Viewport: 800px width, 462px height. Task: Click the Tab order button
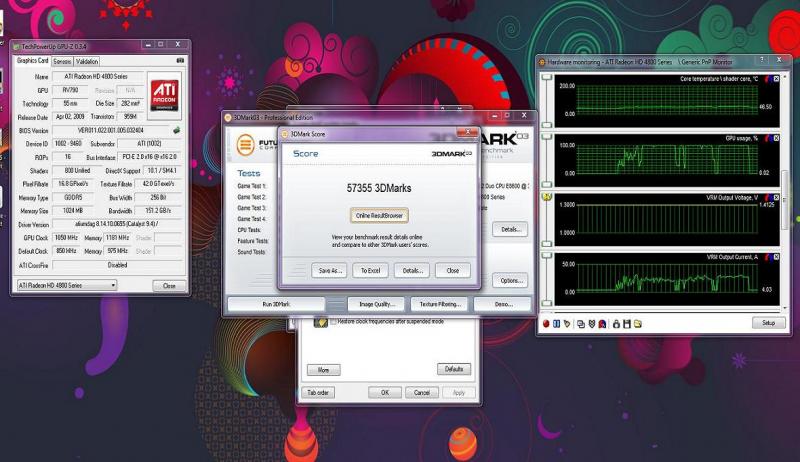pos(318,393)
